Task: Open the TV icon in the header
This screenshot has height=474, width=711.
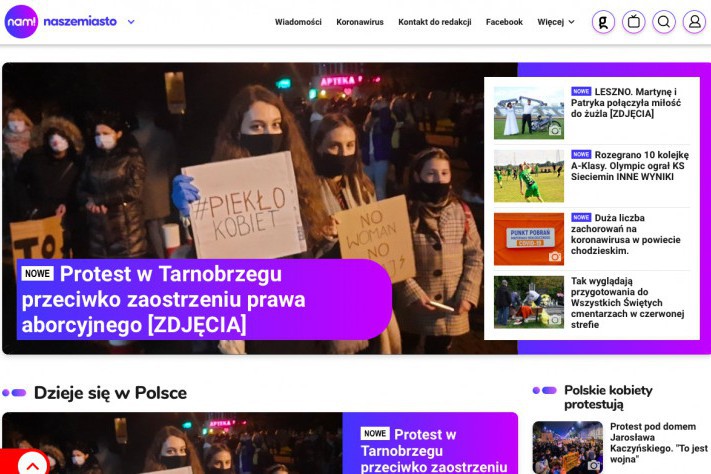Action: 633,22
